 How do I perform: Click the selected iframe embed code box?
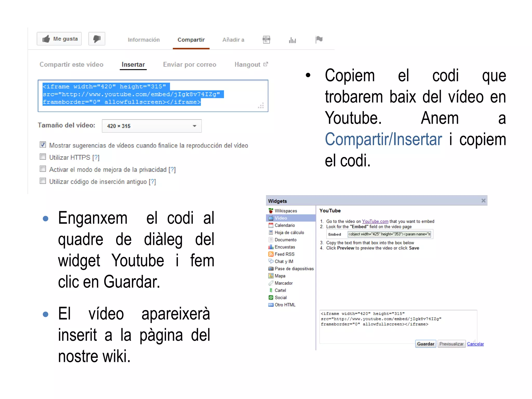pyautogui.click(x=153, y=96)
